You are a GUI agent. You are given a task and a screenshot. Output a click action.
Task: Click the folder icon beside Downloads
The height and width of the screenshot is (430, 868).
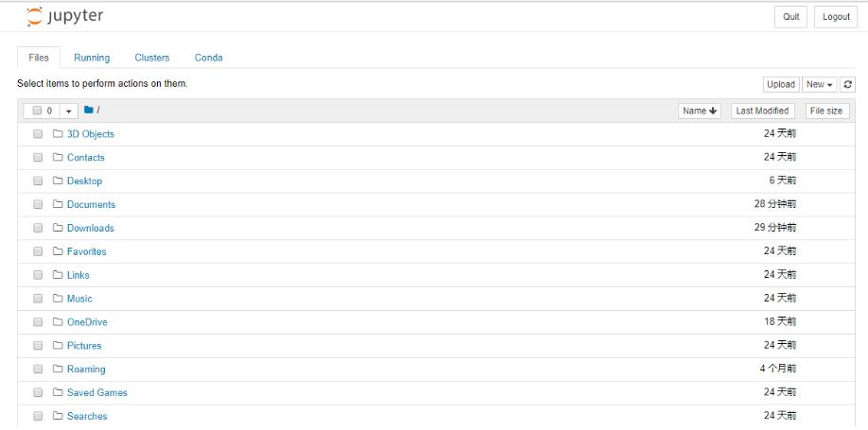[58, 228]
